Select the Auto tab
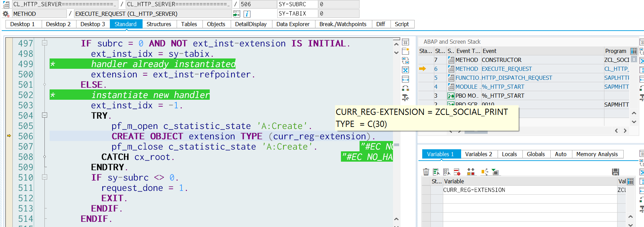 point(561,154)
